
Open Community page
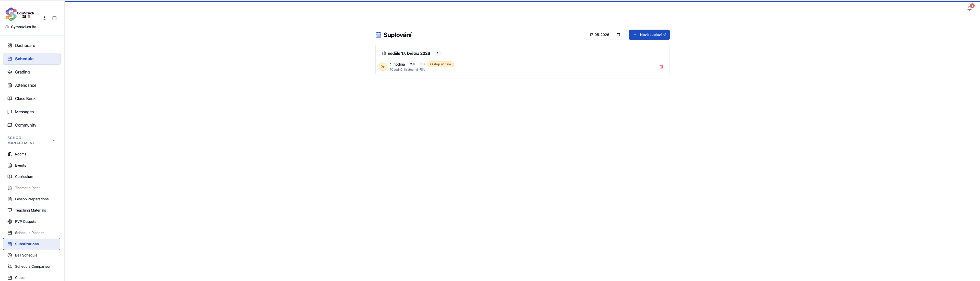[32, 125]
